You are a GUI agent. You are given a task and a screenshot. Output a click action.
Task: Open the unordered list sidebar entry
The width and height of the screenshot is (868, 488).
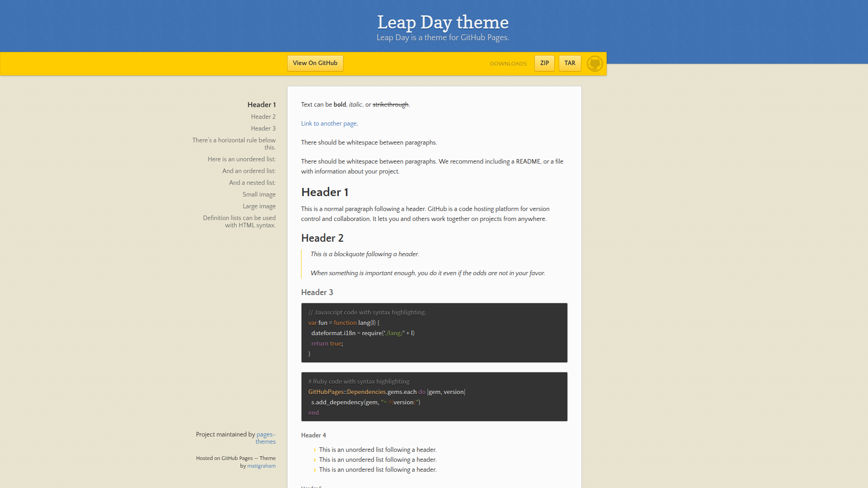(x=241, y=159)
